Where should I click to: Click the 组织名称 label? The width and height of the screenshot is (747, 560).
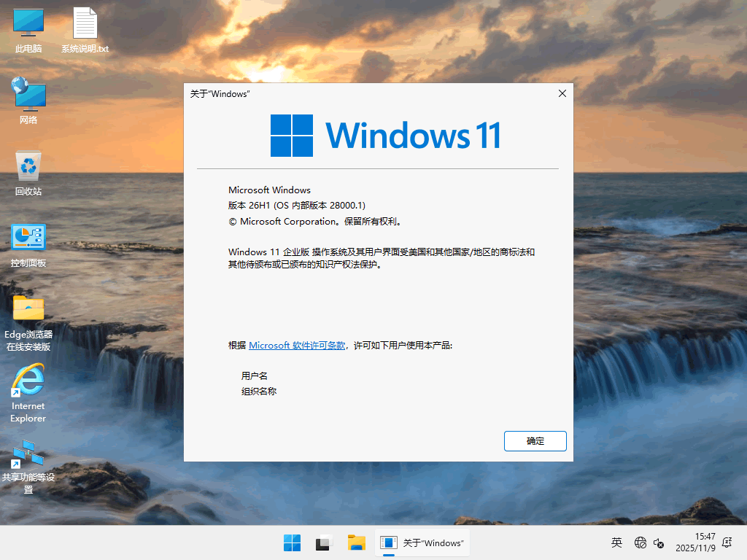[259, 391]
